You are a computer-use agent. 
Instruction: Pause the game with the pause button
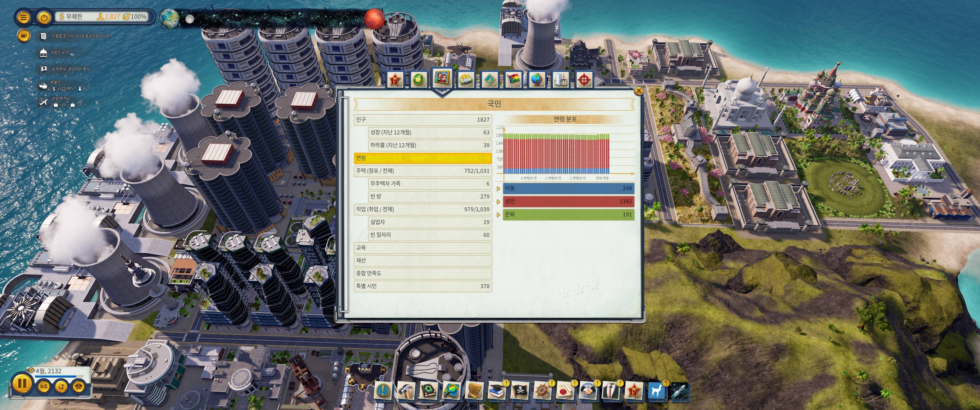[22, 383]
